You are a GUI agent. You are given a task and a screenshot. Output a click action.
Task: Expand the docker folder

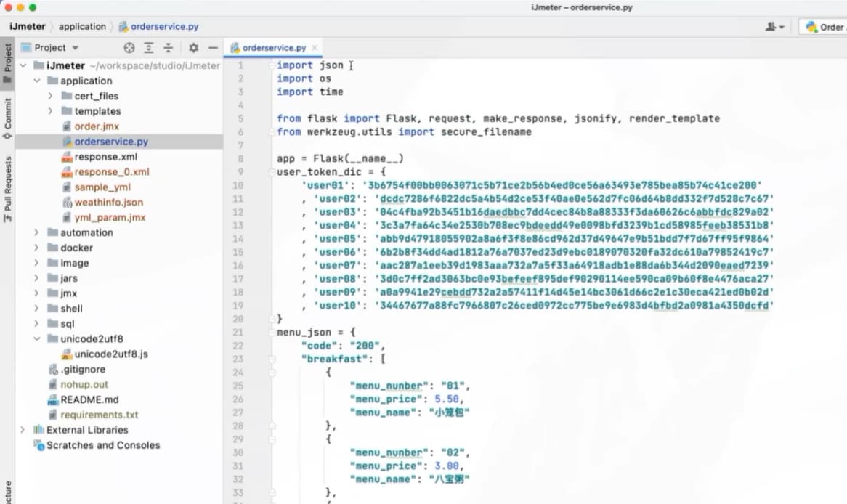tap(37, 248)
